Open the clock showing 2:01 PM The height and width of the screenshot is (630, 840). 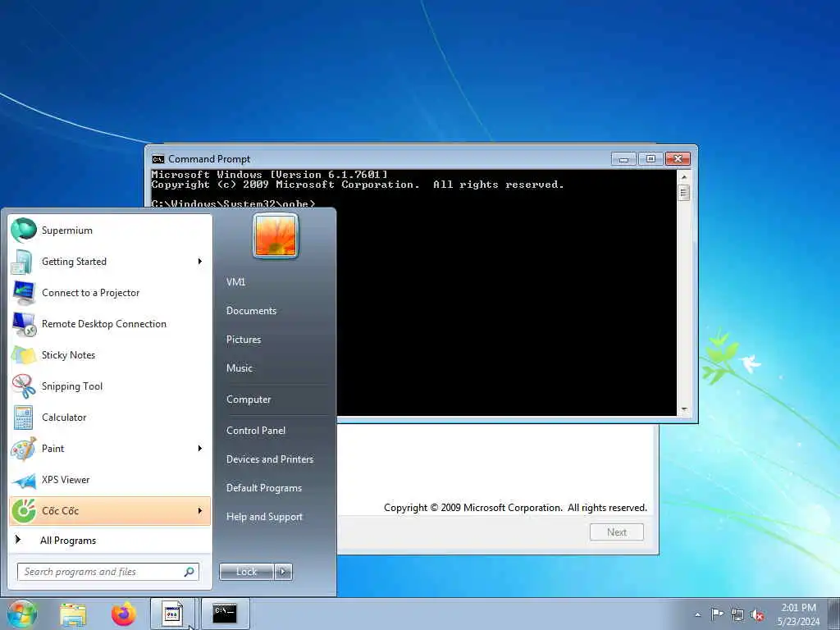[x=798, y=614]
